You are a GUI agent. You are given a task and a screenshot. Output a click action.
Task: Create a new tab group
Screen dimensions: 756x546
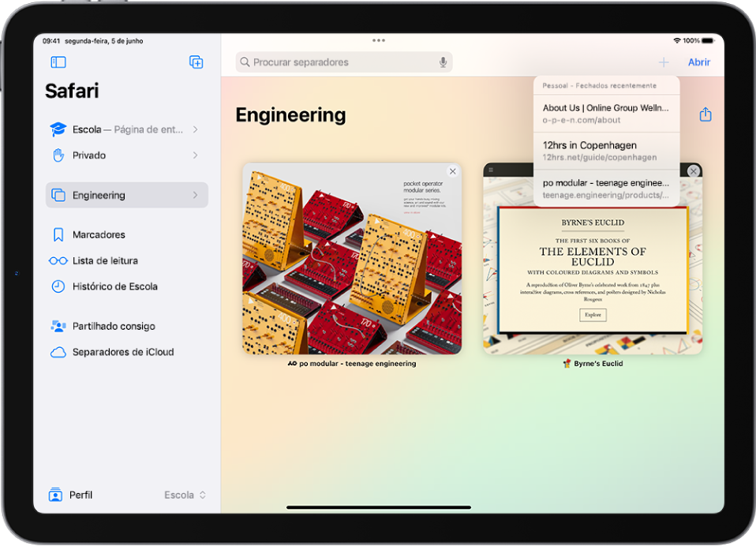click(195, 62)
